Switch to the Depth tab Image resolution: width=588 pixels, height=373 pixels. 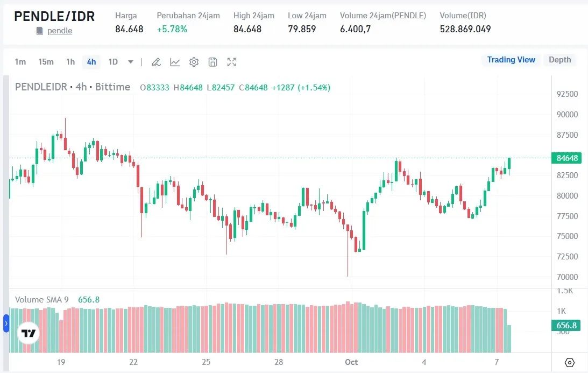click(559, 60)
